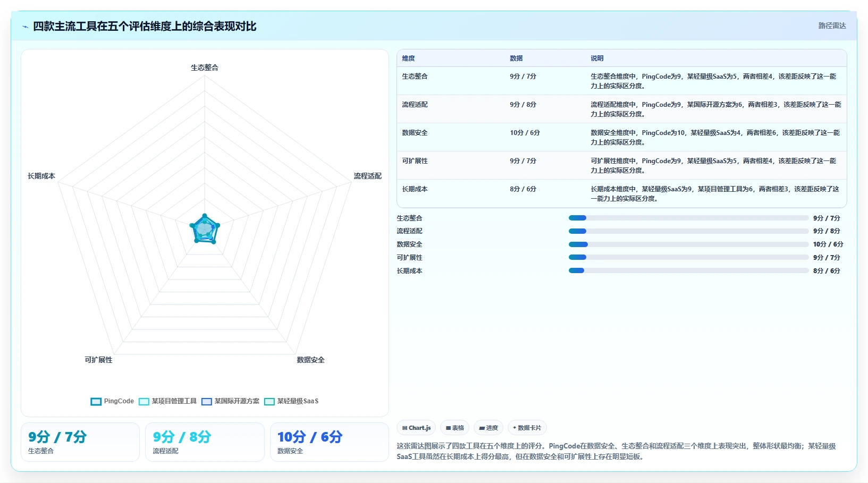Click the summary paragraph below the tags
The image size is (868, 483).
pos(617,451)
